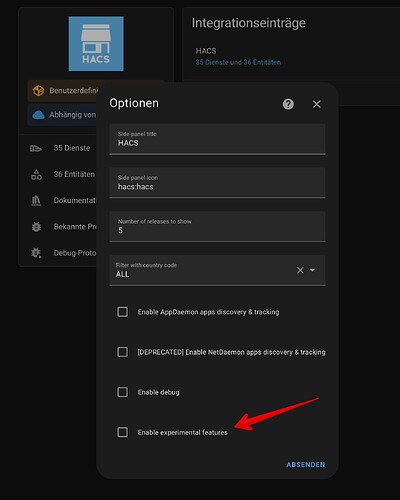Screen dimensions: 400x500
Task: Select the HACS integration entry name
Action: pyautogui.click(x=206, y=51)
